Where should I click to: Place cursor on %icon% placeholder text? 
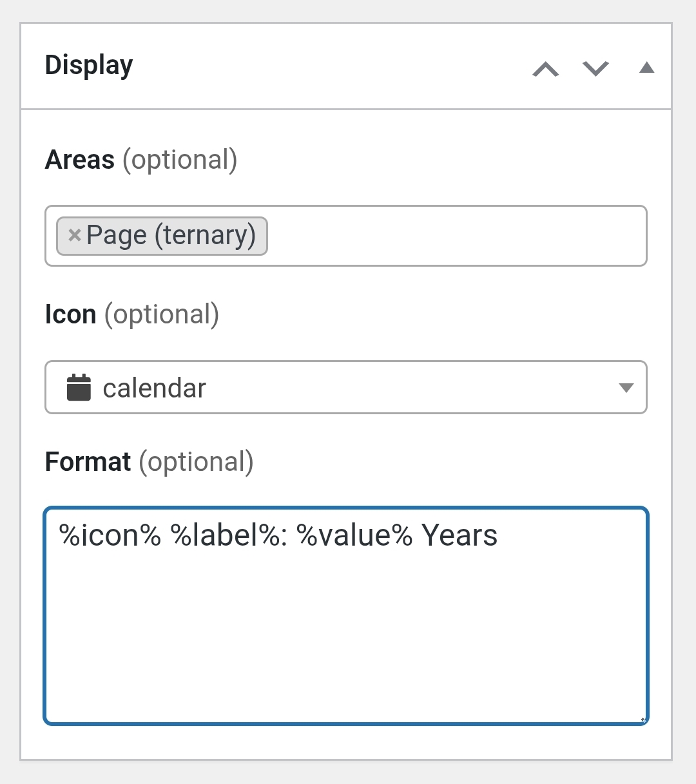(110, 535)
